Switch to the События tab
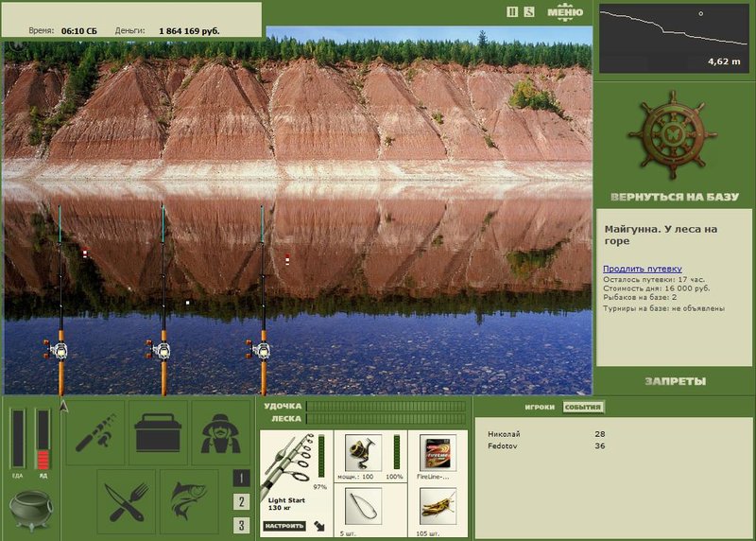 coord(582,407)
